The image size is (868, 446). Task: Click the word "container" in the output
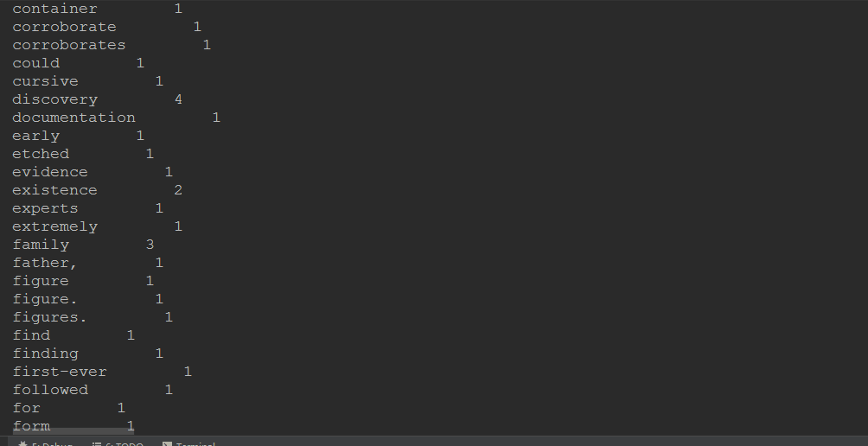coord(54,9)
